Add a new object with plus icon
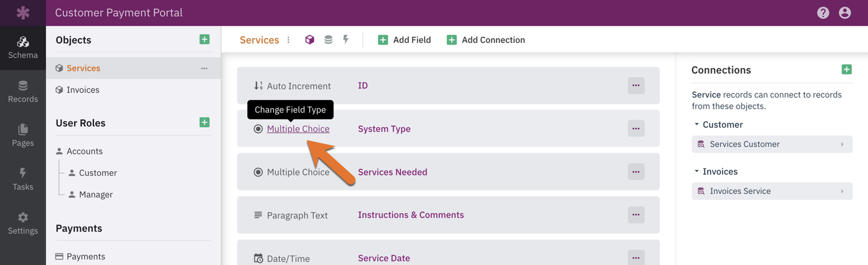Screen dimensions: 868x265 coord(204,39)
